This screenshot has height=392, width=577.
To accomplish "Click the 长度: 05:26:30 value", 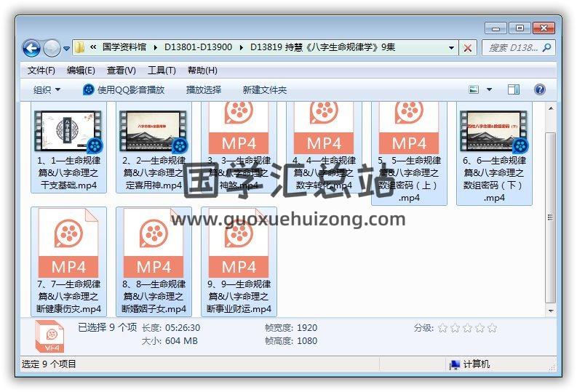I will [183, 328].
